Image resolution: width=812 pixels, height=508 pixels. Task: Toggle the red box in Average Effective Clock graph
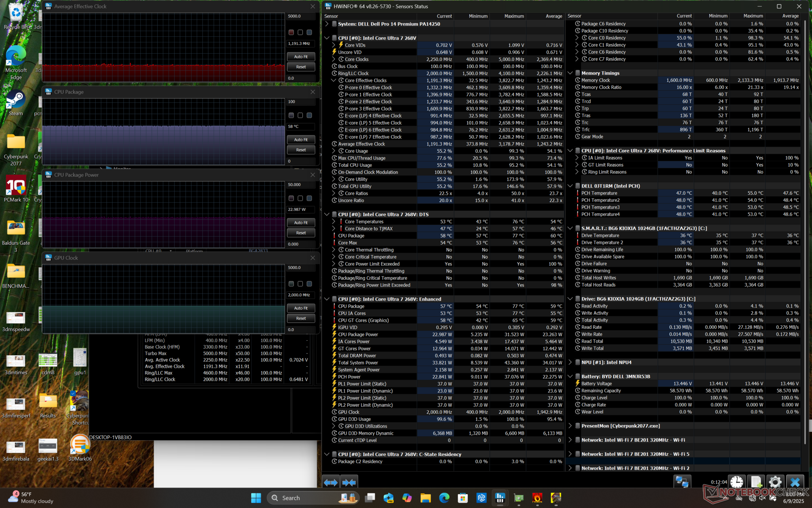(291, 33)
